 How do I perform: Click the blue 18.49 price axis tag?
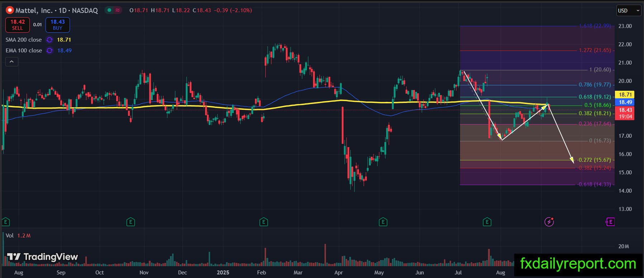pyautogui.click(x=625, y=102)
